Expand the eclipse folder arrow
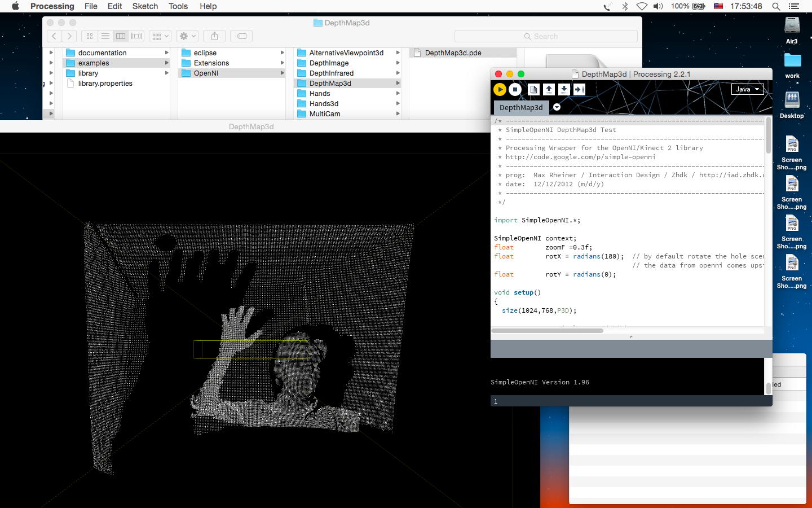The image size is (812, 508). (282, 52)
